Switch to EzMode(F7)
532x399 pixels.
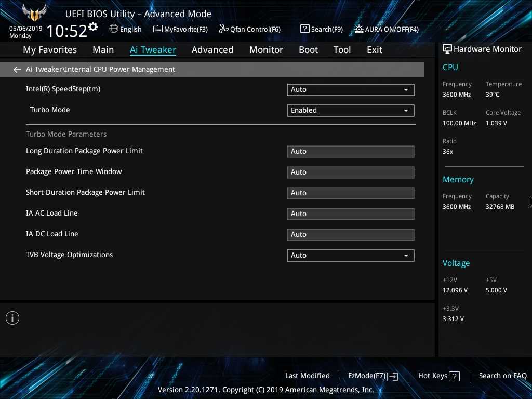[373, 376]
